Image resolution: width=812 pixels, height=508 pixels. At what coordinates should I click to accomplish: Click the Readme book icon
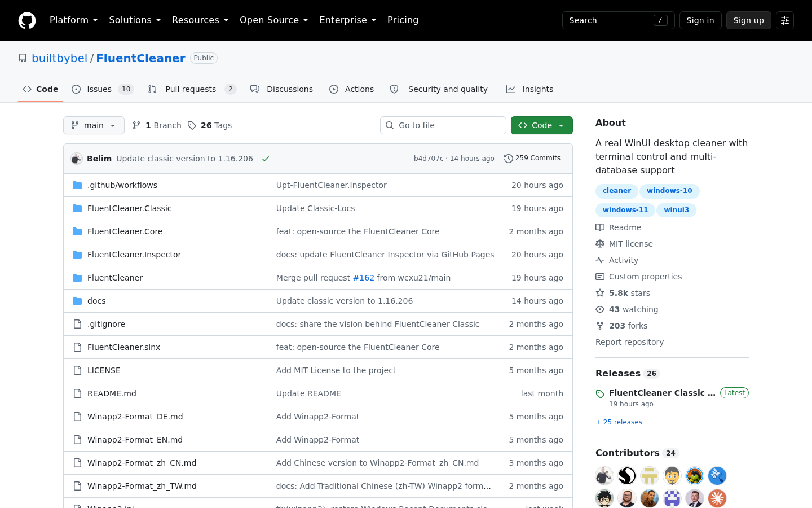click(x=600, y=227)
